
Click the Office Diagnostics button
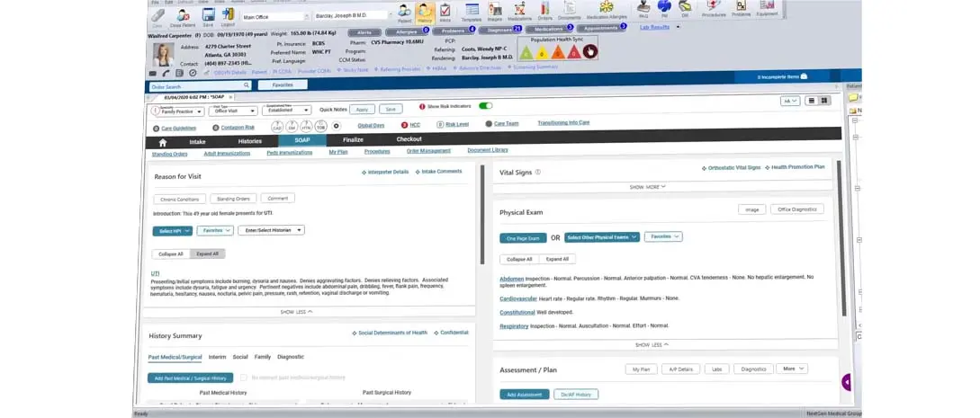797,209
